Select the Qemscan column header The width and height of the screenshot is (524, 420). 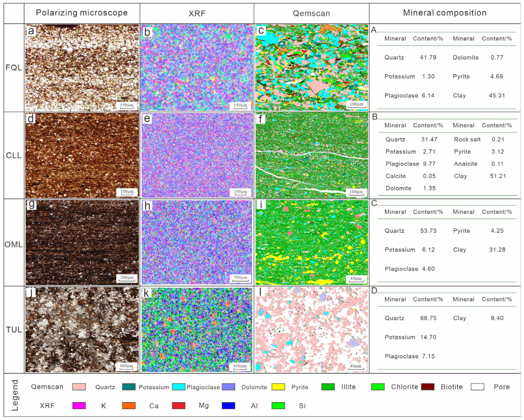point(311,13)
